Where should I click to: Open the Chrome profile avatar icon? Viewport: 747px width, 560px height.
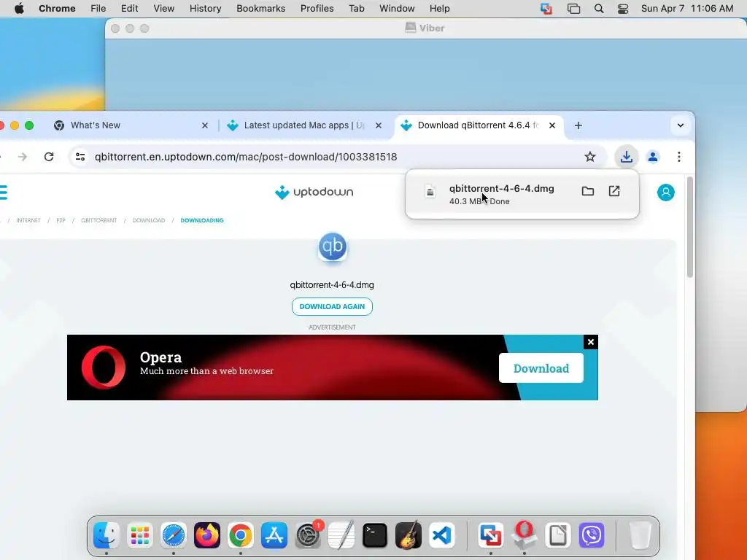[x=653, y=157]
